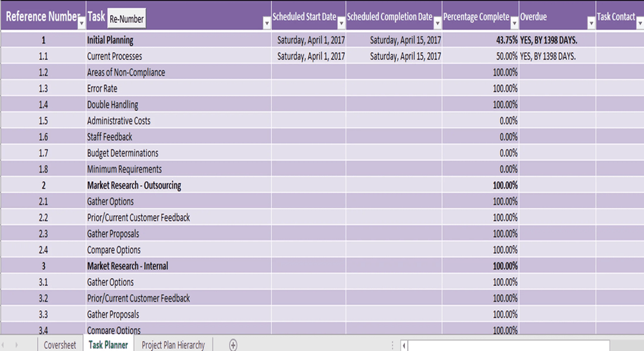Select the Administrative Costs task cell
This screenshot has height=351, width=644.
point(179,121)
